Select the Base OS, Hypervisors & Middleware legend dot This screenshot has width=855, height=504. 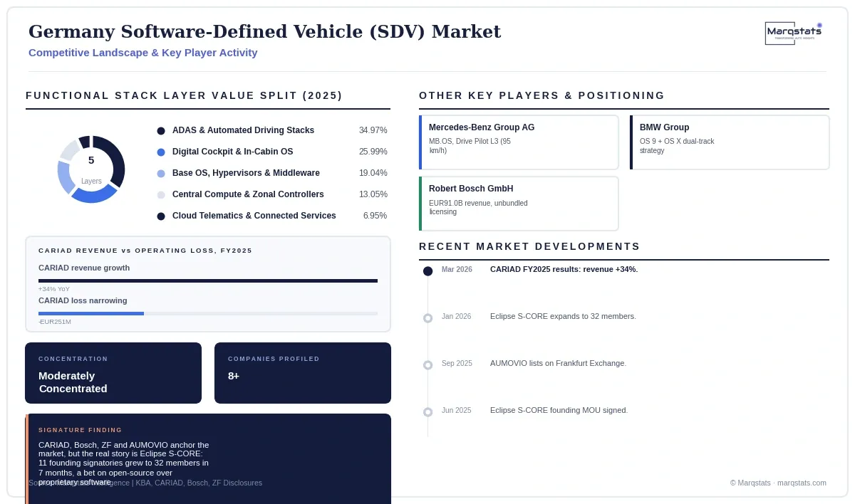point(161,174)
